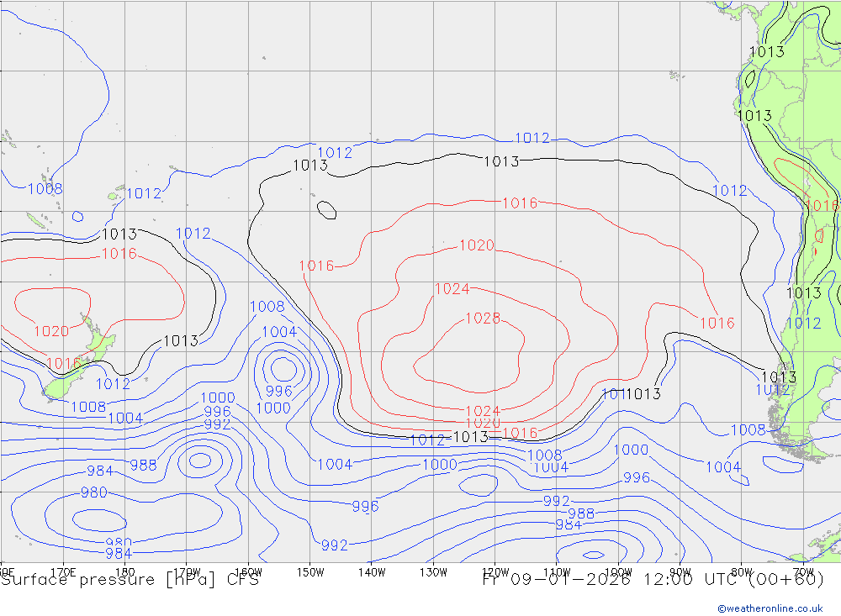
Task: Click the 1028 high pressure center label
Action: point(483,319)
